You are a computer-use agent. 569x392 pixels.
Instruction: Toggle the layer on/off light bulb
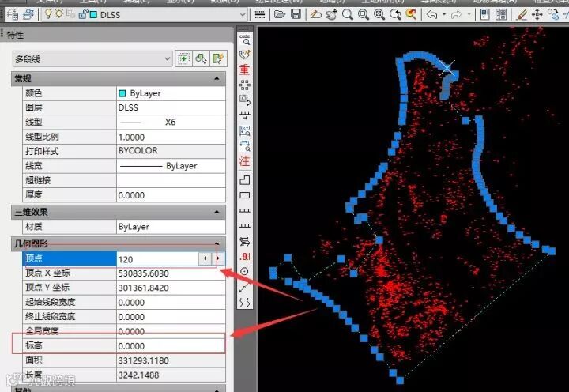coord(48,14)
